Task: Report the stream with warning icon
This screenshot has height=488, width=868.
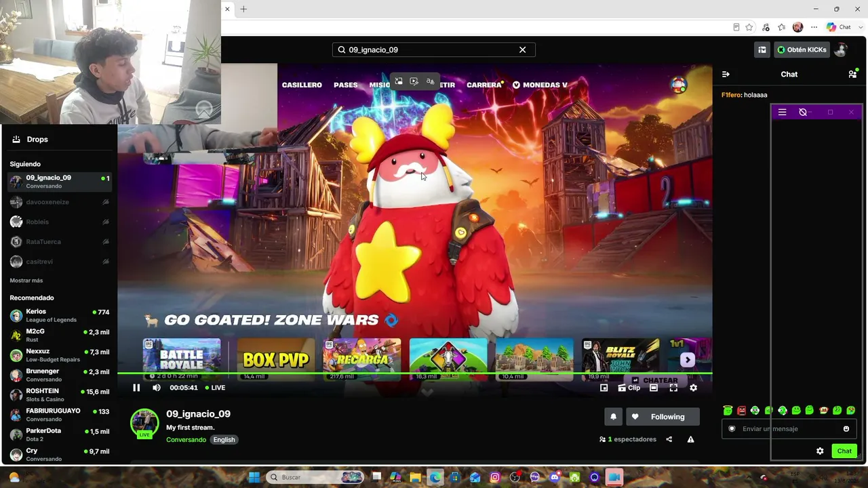Action: (690, 439)
